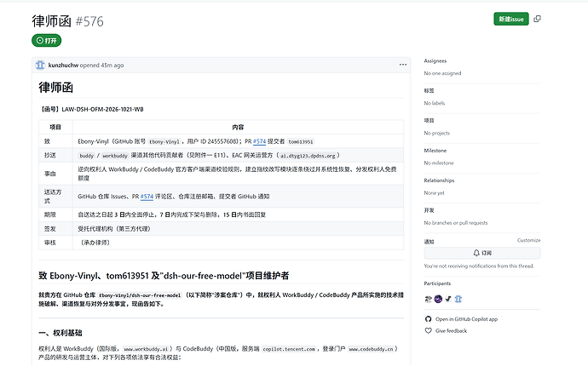Open the #574 link in the 致 row
The image size is (588, 366).
coord(260,141)
